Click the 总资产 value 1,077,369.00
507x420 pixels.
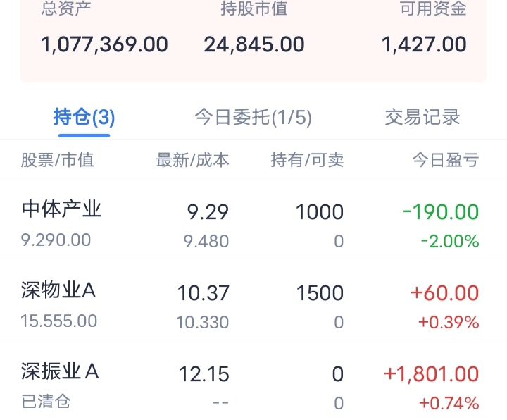pos(104,44)
